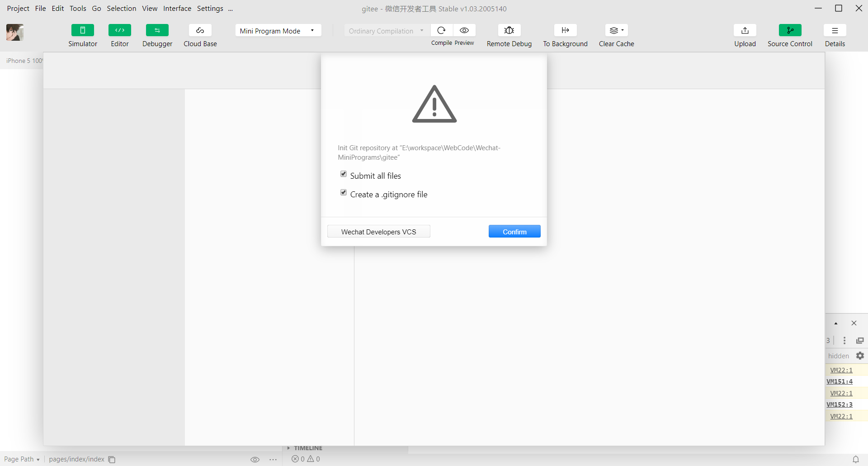Click the Upload icon

click(745, 30)
